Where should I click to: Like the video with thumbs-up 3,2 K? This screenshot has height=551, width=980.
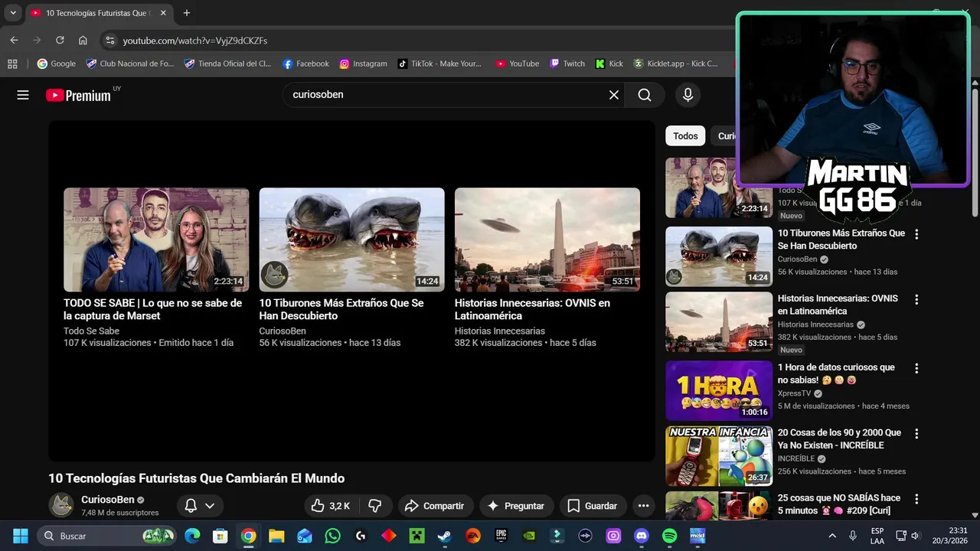click(x=330, y=506)
